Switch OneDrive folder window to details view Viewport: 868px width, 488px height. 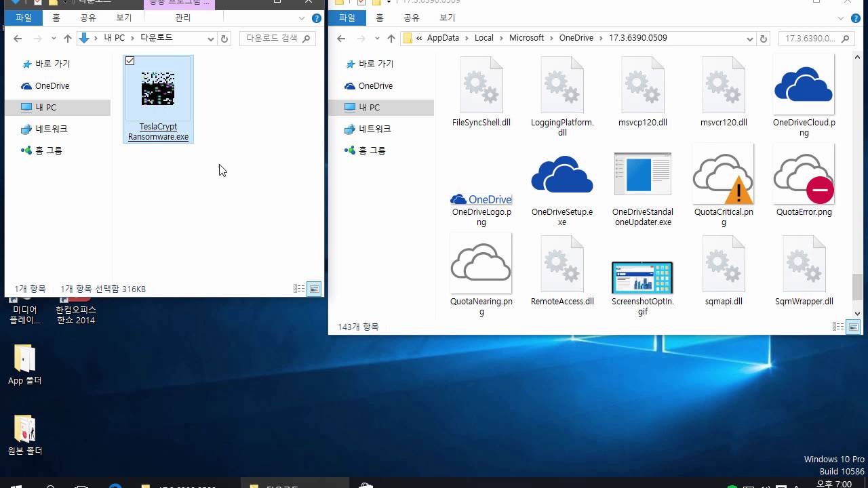838,327
